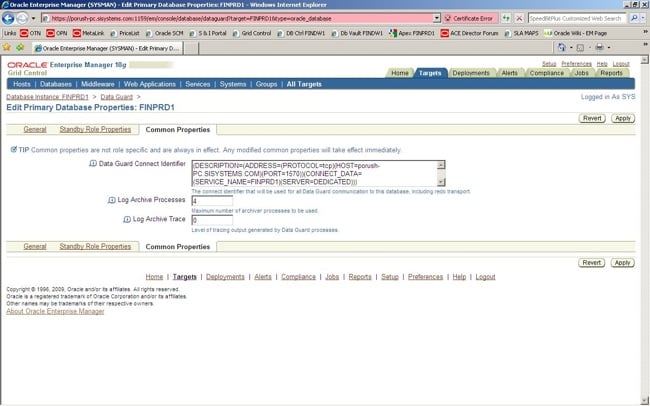Click the top Revert button
Image resolution: width=650 pixels, height=406 pixels.
click(x=592, y=119)
